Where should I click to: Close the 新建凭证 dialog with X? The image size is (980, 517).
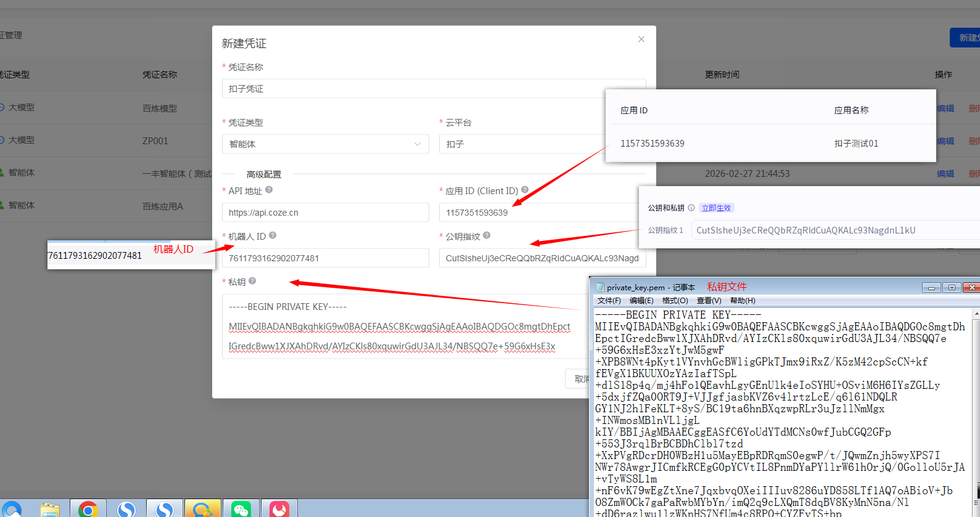click(641, 39)
